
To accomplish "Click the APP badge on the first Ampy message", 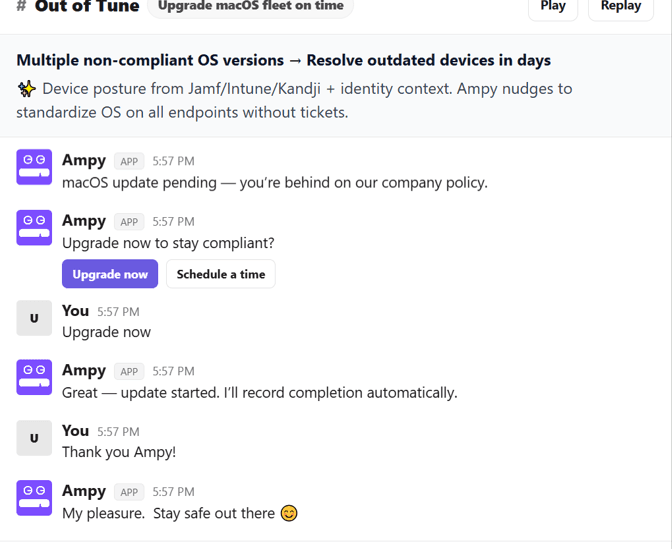I will coord(129,161).
